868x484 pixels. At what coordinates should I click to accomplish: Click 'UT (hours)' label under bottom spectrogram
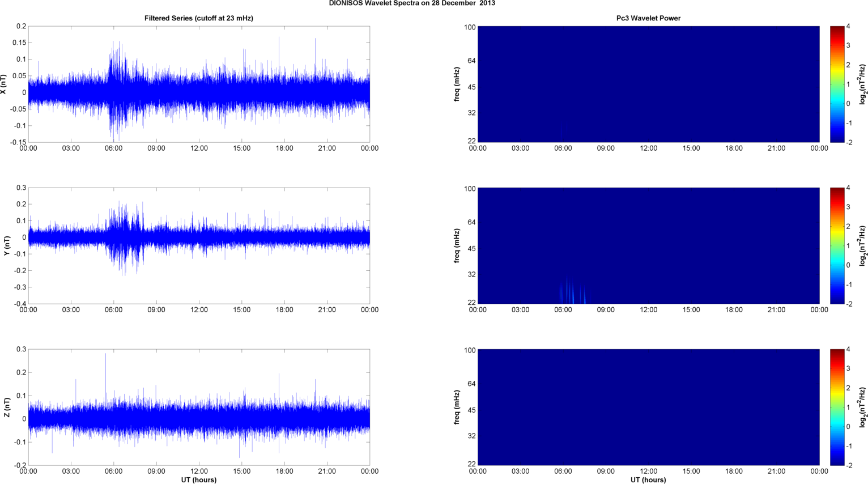click(x=648, y=480)
